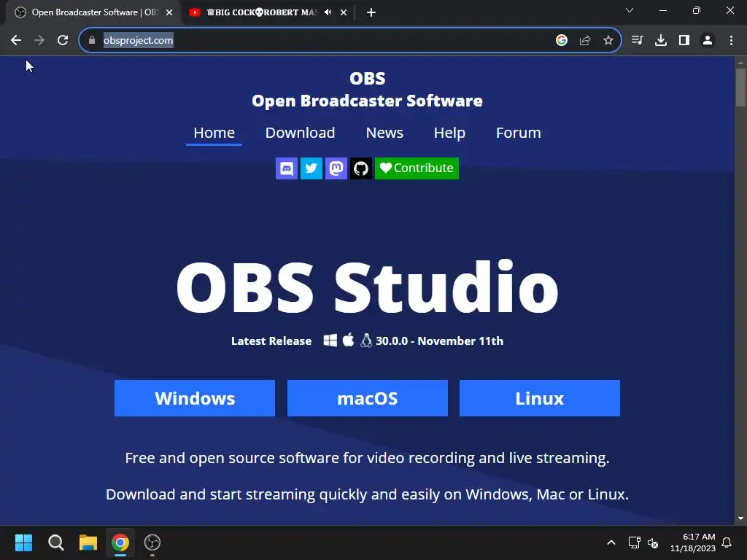Click the 'Open Broadcaster Software' title
The height and width of the screenshot is (560, 747).
click(x=368, y=101)
